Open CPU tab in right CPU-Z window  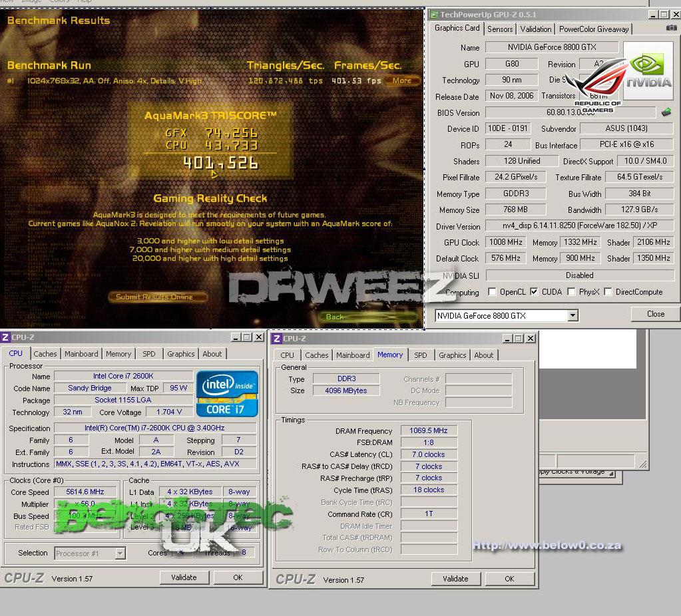[287, 355]
